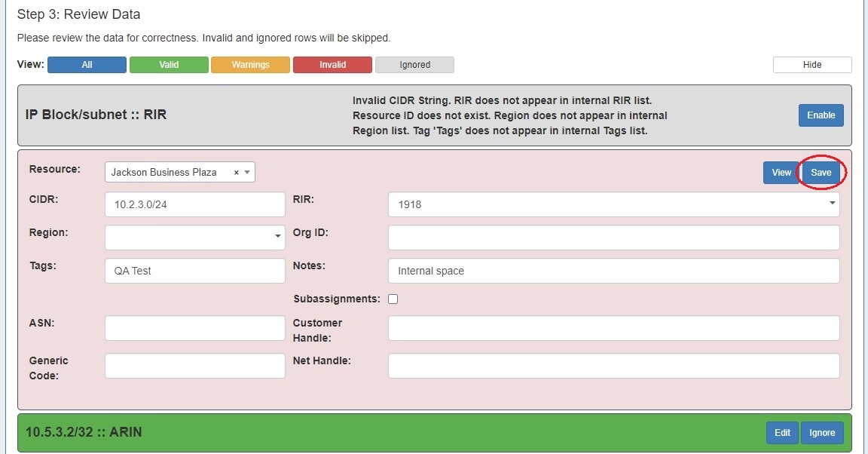Expand the RIR dropdown showing 1918
Screen dimensions: 868x454
[x=832, y=204]
